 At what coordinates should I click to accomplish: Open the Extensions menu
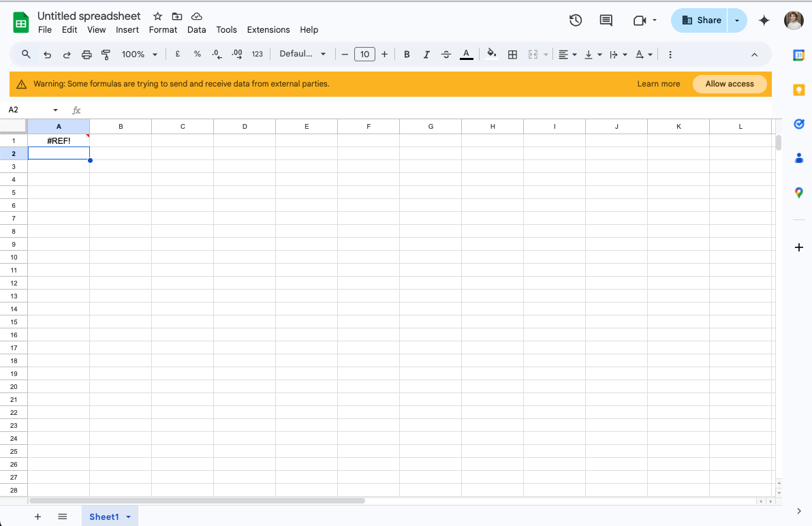[x=268, y=29]
